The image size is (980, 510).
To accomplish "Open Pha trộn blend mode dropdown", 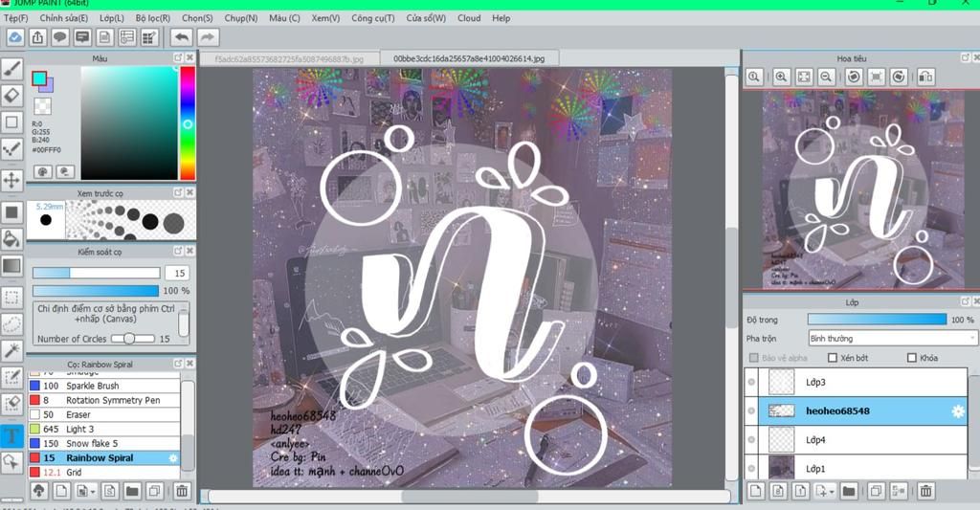I will click(891, 338).
